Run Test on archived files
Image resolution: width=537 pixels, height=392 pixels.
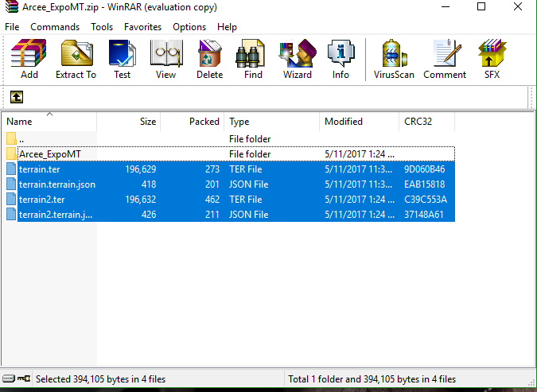122,60
